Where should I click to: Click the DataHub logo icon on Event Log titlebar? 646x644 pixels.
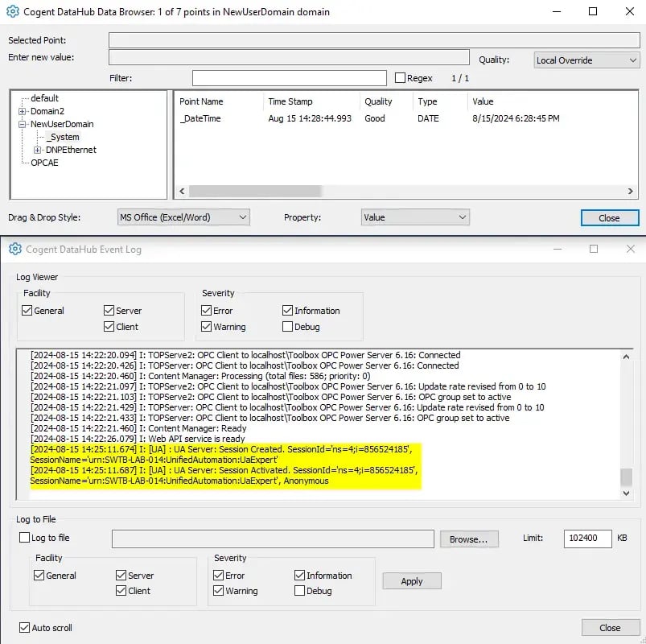pos(14,250)
